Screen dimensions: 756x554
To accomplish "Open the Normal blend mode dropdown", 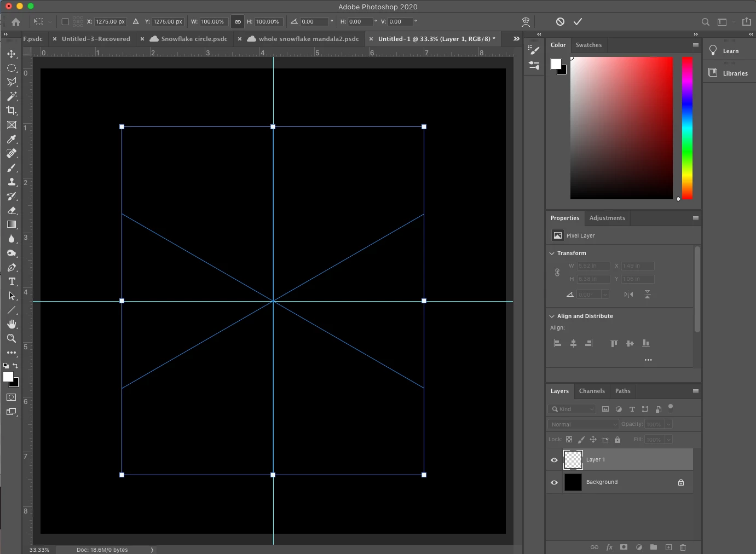I will click(x=583, y=424).
